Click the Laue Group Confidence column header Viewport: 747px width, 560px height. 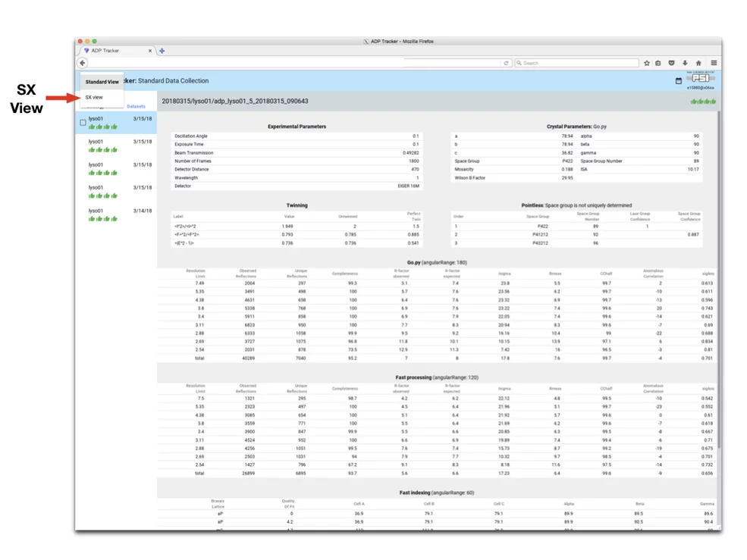tap(640, 217)
